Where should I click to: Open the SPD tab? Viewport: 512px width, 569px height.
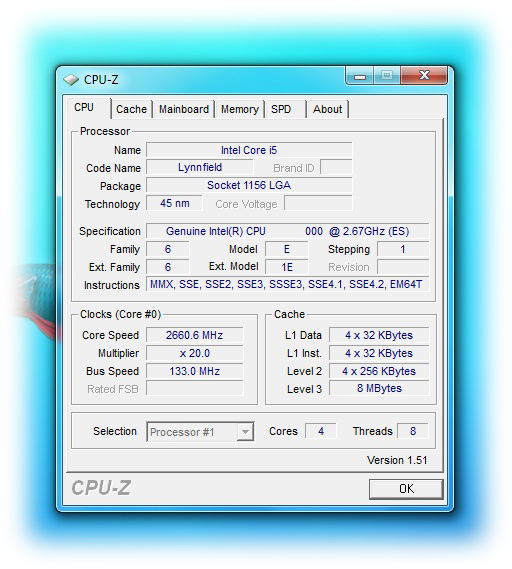[286, 109]
